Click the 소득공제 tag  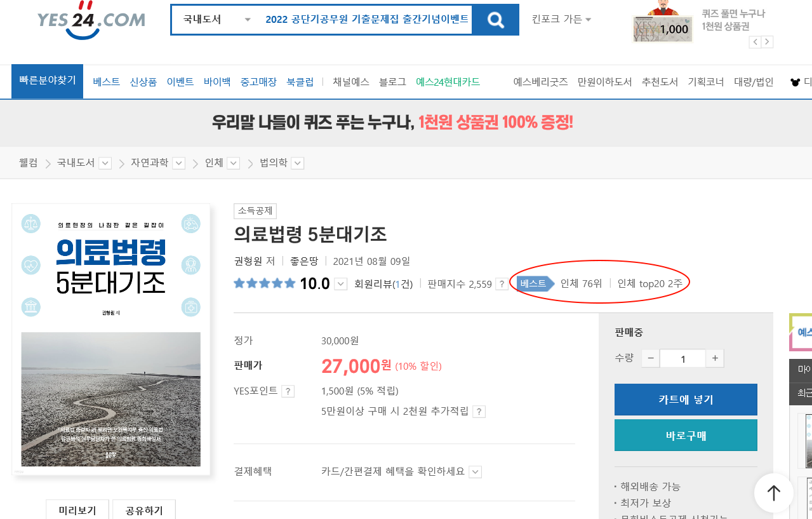pyautogui.click(x=255, y=212)
